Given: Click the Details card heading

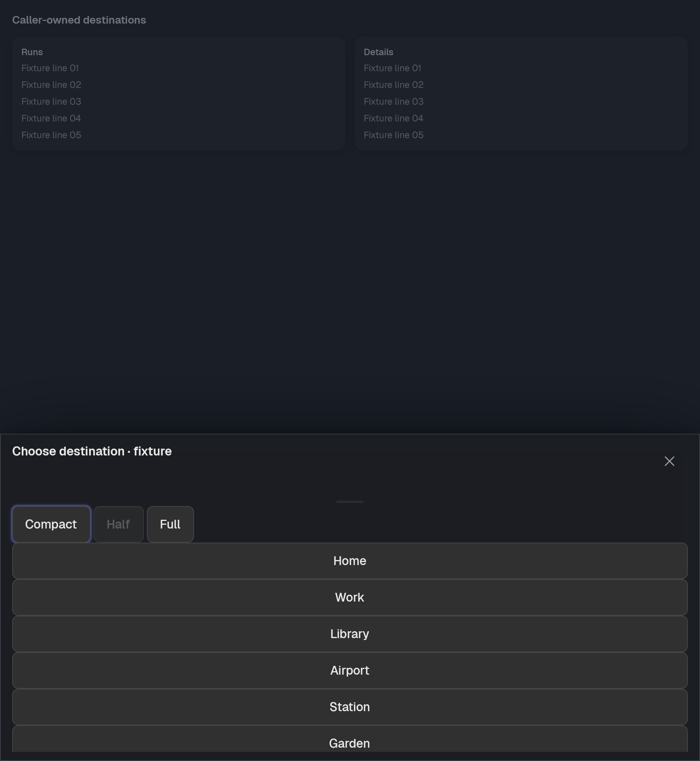Looking at the screenshot, I should [378, 52].
